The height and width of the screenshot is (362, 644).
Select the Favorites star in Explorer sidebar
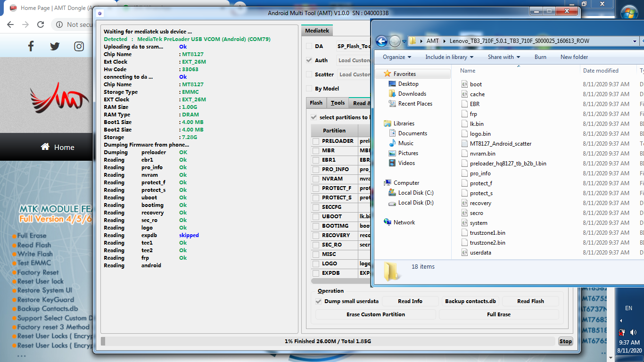[x=388, y=74]
